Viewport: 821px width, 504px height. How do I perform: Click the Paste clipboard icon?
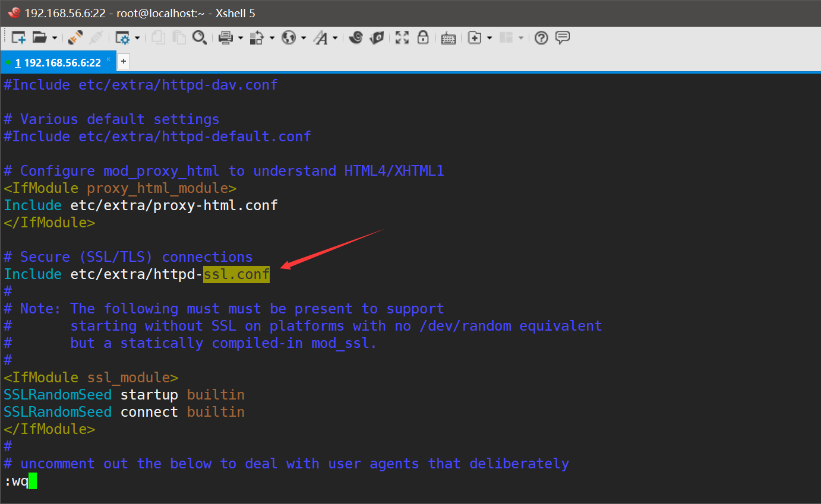(x=179, y=38)
